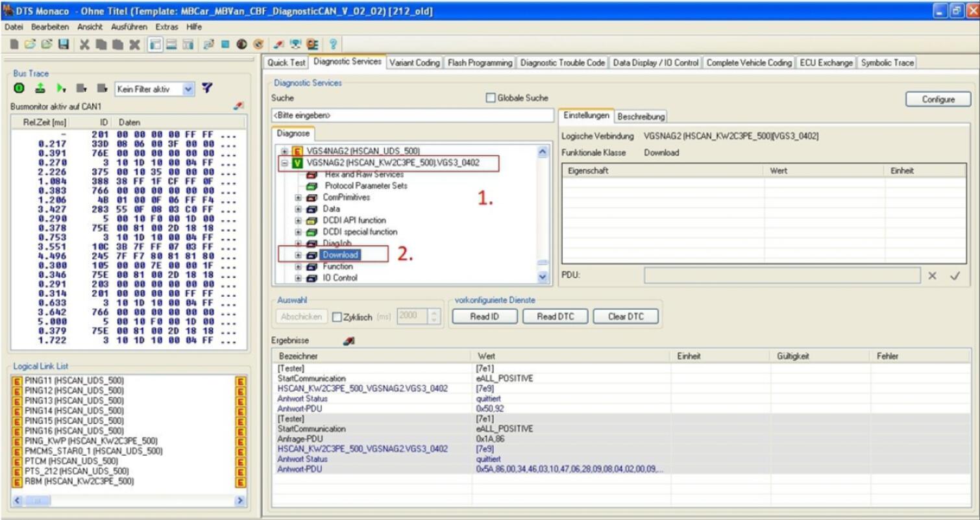Expand the IO Control tree node
Image resolution: width=980 pixels, height=520 pixels.
coord(299,279)
